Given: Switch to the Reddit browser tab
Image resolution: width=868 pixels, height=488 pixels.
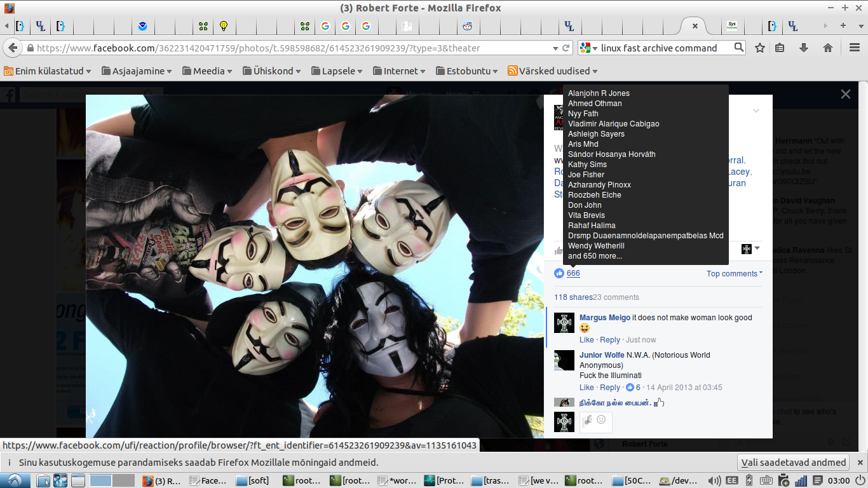Looking at the screenshot, I should click(468, 26).
